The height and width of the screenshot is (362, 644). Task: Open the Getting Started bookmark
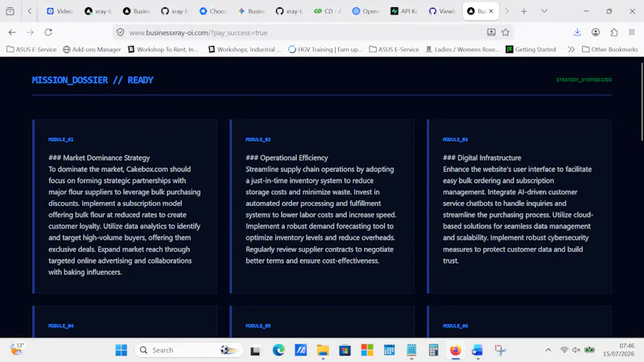(x=530, y=49)
